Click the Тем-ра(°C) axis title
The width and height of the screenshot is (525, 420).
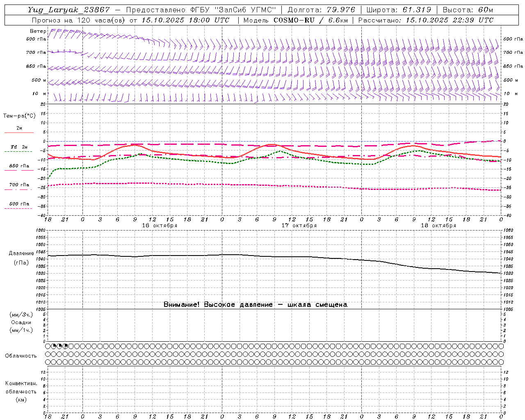[x=19, y=116]
